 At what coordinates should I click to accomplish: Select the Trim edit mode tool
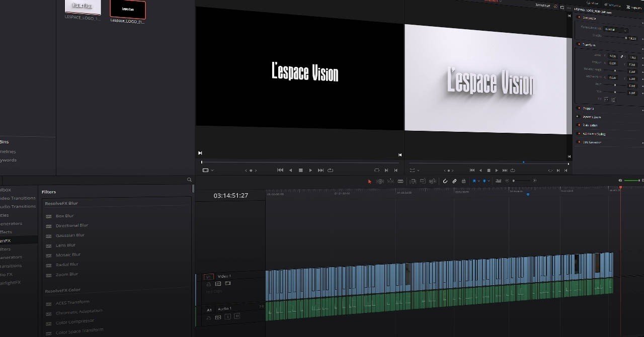[379, 181]
